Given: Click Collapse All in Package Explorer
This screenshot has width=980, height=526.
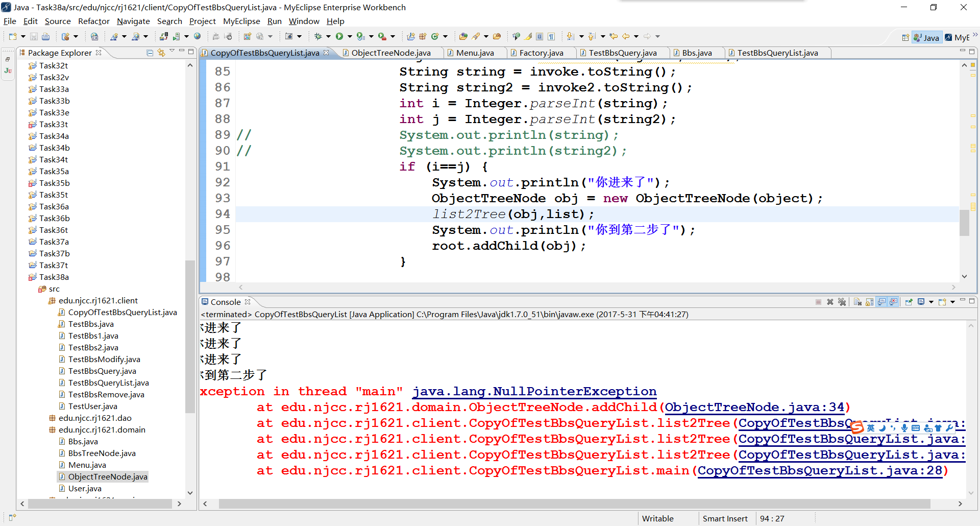Looking at the screenshot, I should pos(150,53).
